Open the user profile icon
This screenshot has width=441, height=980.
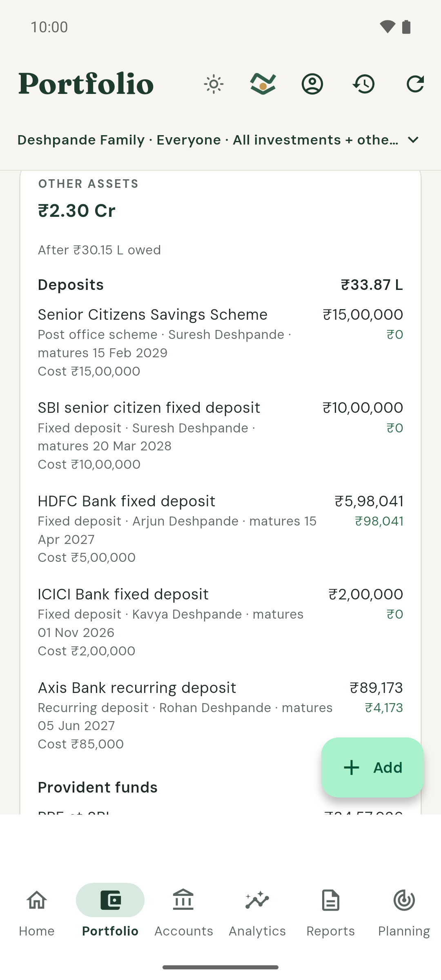(x=312, y=84)
